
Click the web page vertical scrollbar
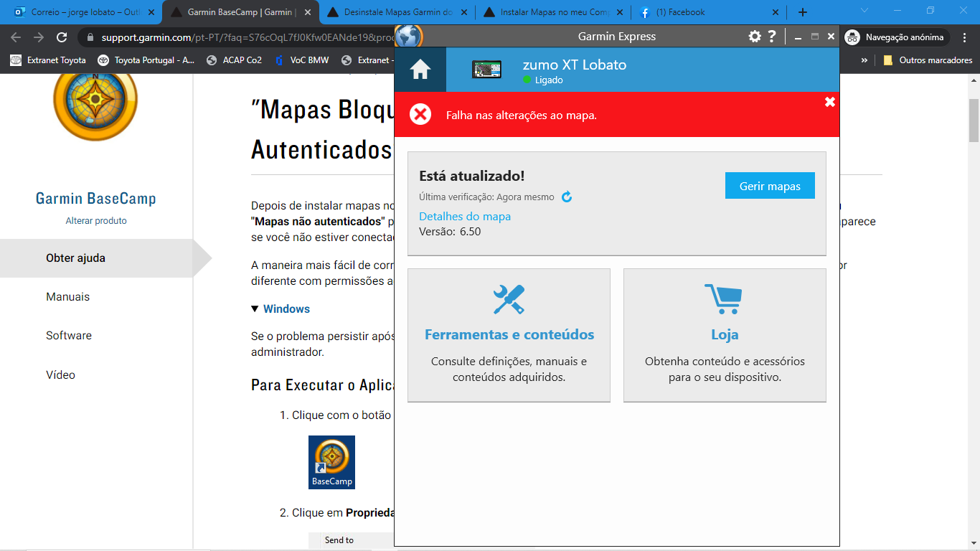pyautogui.click(x=974, y=121)
